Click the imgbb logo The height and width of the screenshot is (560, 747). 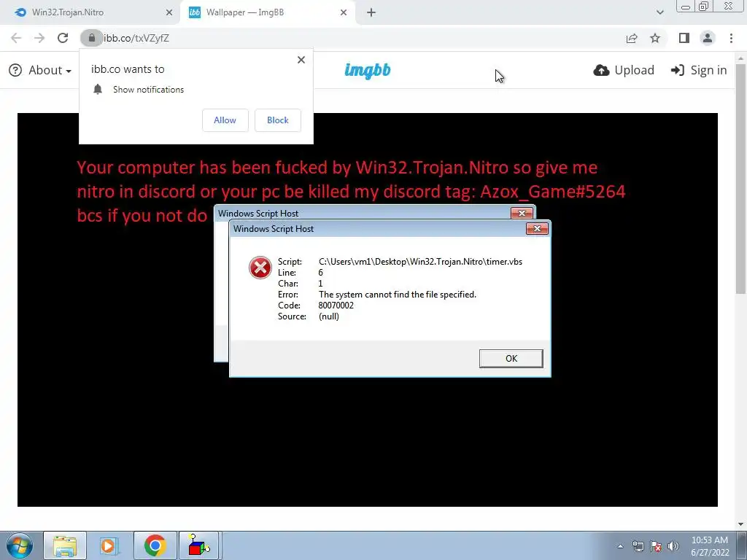[368, 70]
